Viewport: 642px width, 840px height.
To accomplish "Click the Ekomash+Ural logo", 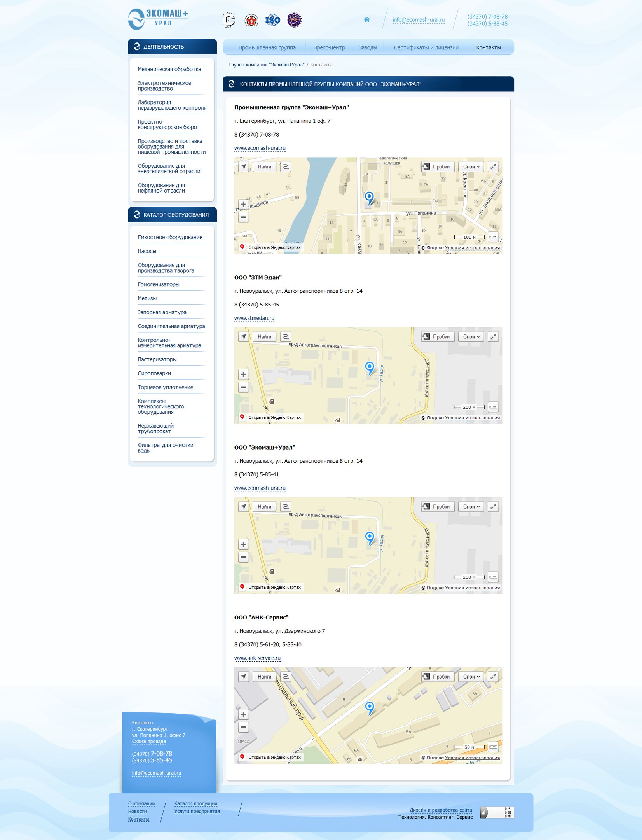I will coord(158,19).
